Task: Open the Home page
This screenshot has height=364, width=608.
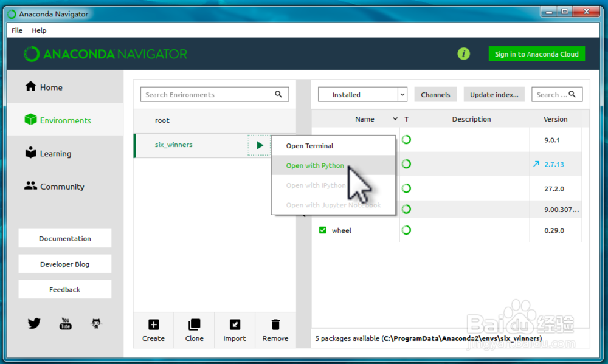Action: click(x=65, y=87)
